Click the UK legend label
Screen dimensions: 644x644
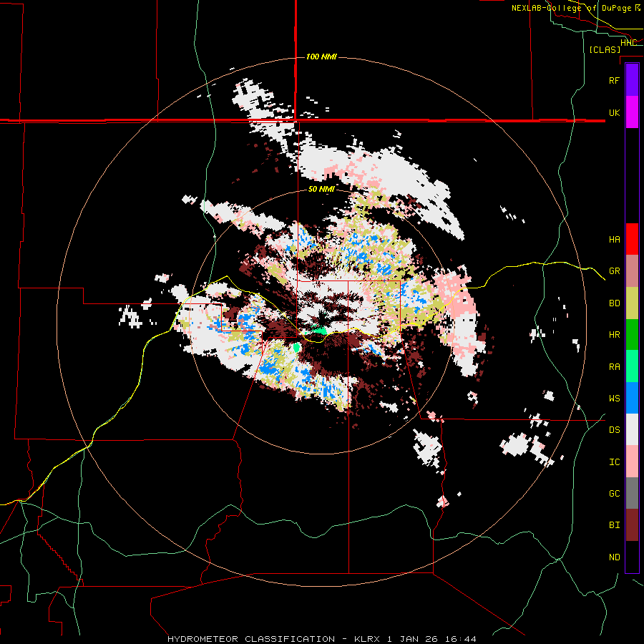coord(614,112)
